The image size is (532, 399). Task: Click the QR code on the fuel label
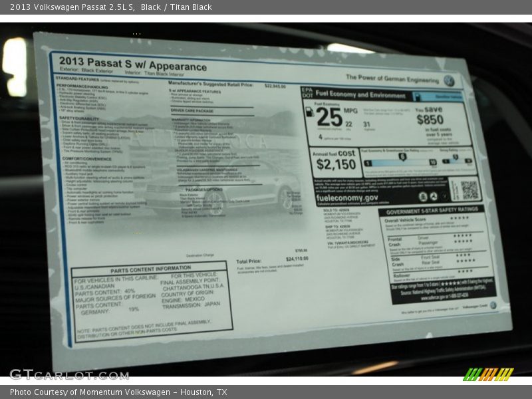[469, 189]
